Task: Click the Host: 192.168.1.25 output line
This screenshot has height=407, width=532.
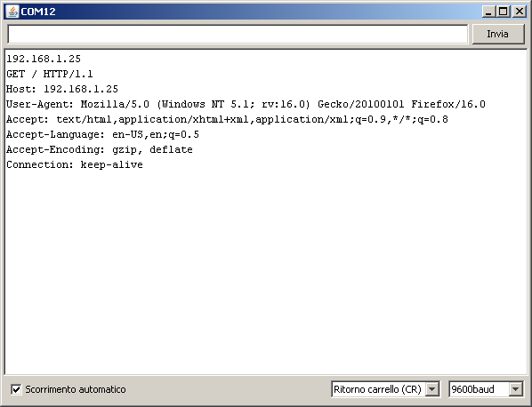Action: 62,89
